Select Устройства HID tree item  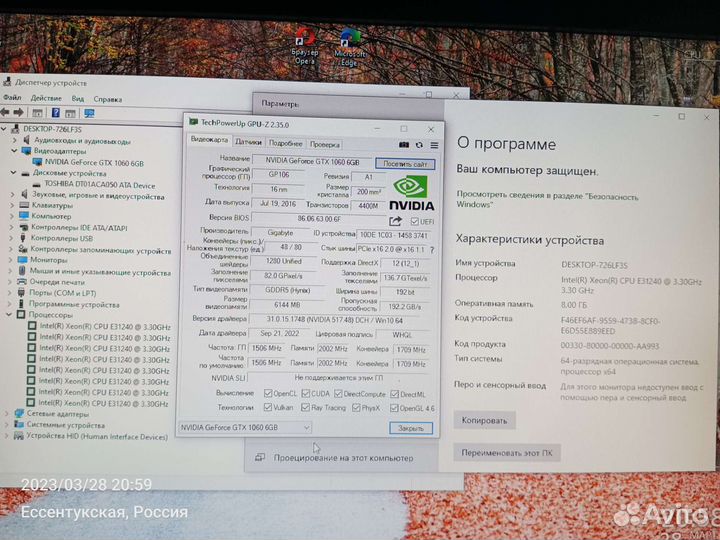(x=91, y=436)
